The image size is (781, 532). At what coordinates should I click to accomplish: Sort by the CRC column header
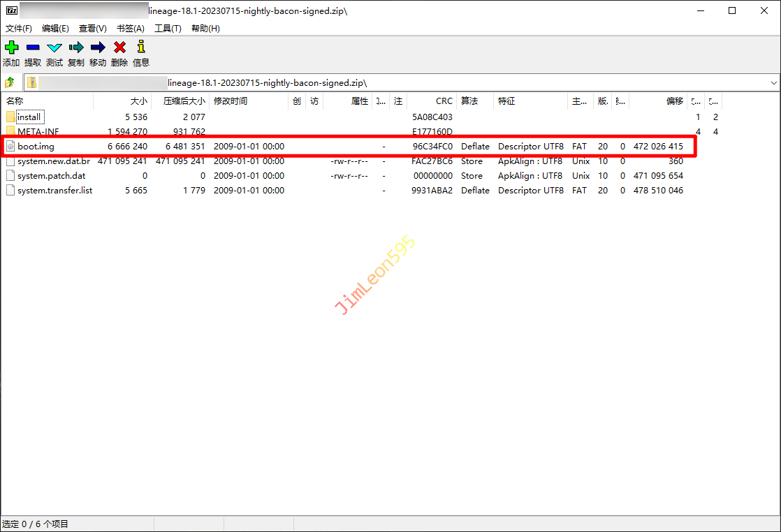[x=444, y=101]
